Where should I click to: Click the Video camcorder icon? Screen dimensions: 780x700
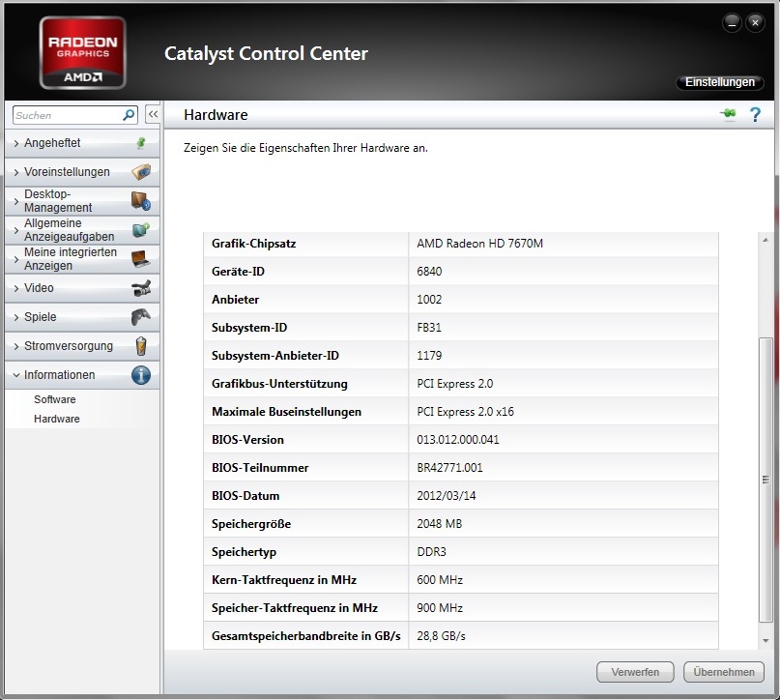pyautogui.click(x=141, y=287)
